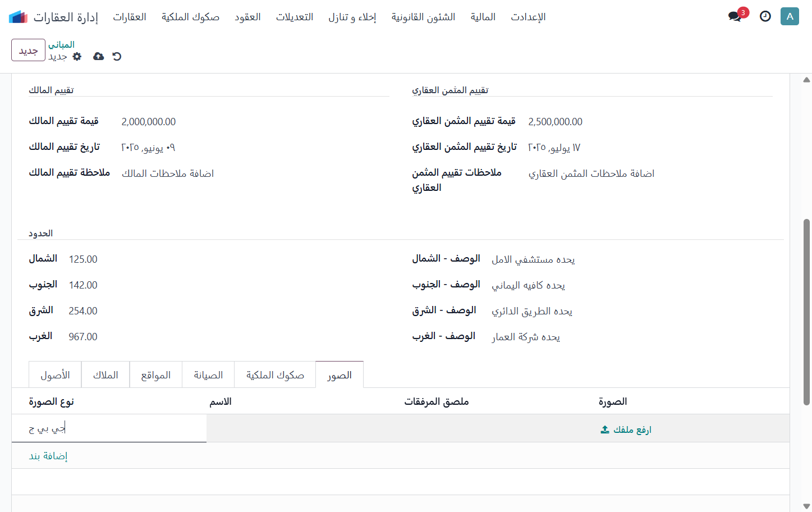Discard changes with the undo arrow icon
This screenshot has width=812, height=512.
coord(117,56)
